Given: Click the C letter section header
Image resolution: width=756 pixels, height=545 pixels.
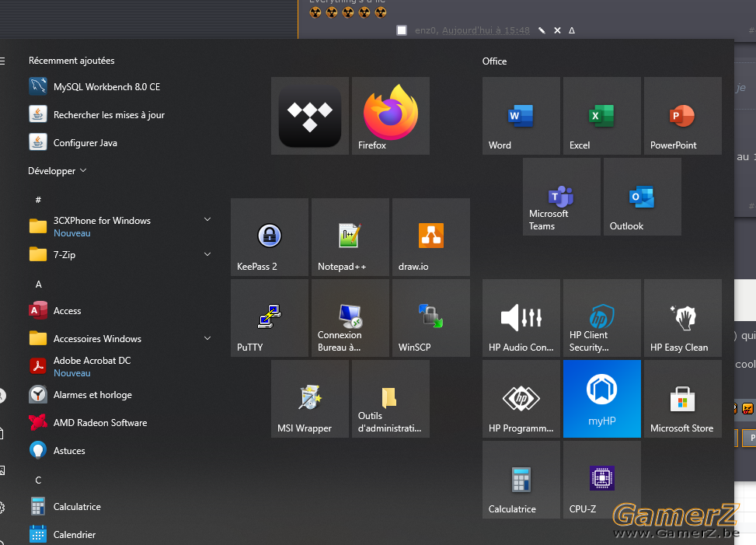Looking at the screenshot, I should (x=39, y=480).
